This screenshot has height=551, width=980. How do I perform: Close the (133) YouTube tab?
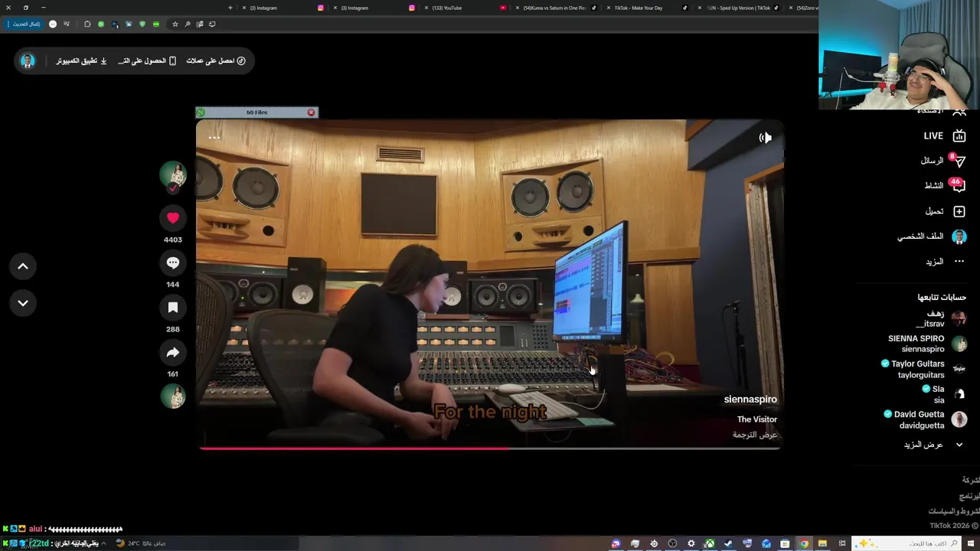tap(426, 8)
